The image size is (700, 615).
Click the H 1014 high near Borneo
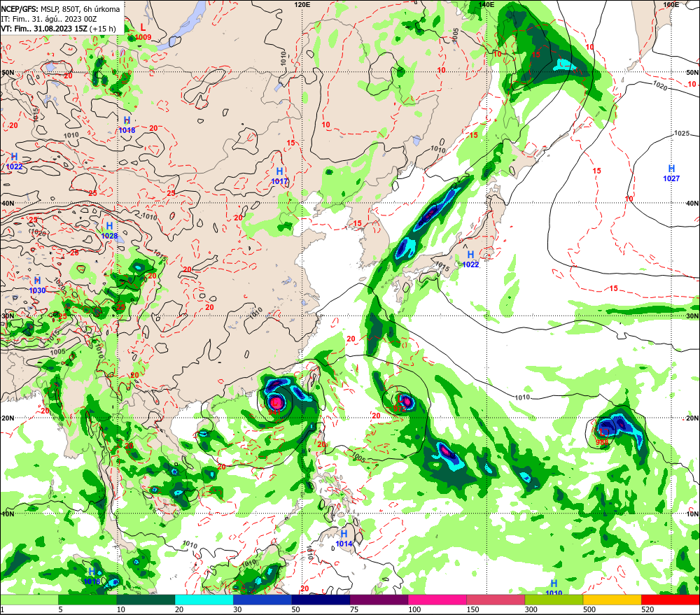click(344, 538)
